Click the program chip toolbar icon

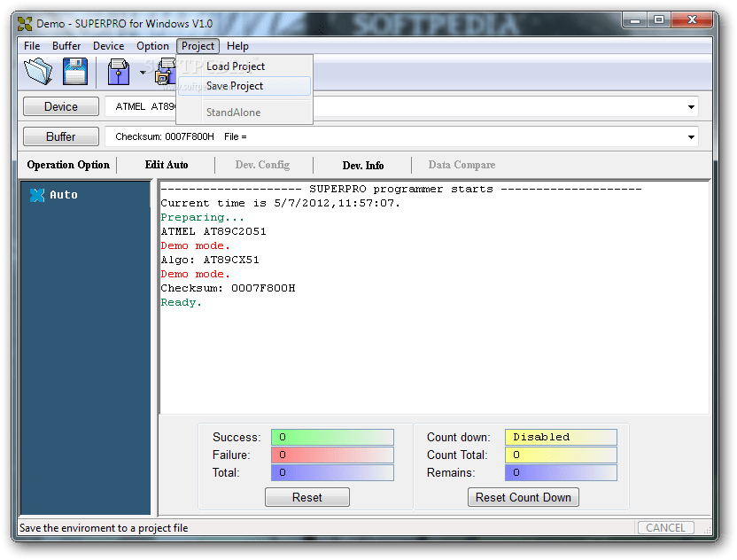coord(165,71)
